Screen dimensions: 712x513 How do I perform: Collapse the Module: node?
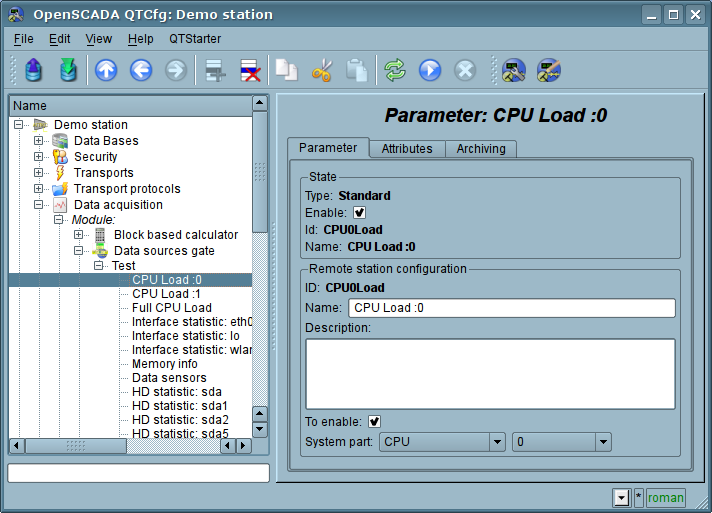[59, 220]
